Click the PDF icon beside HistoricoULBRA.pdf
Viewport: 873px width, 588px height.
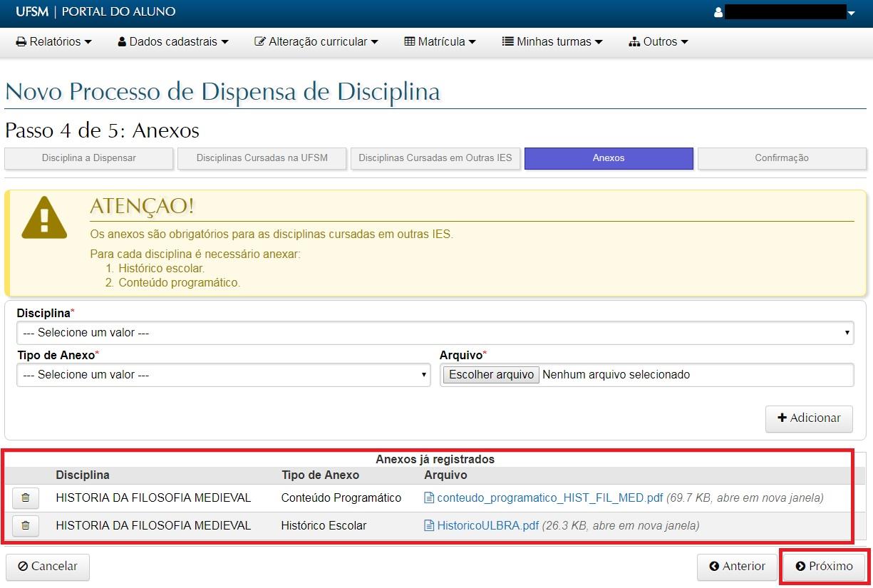[429, 526]
